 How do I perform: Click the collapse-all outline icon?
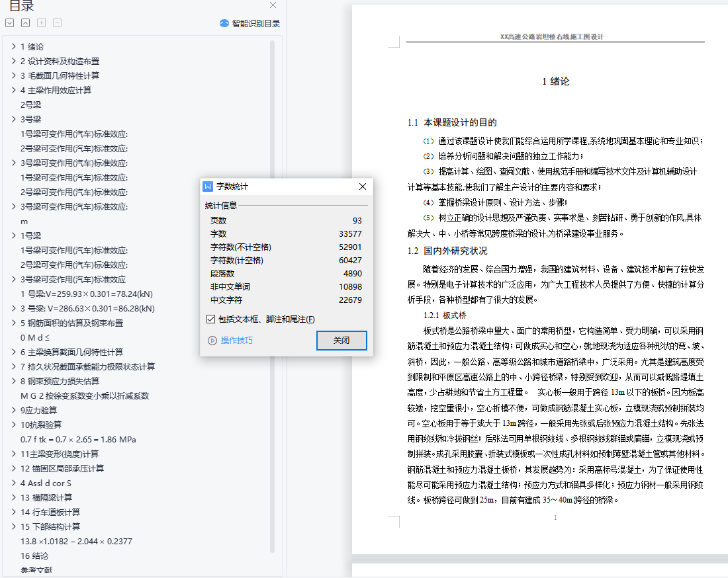[x=26, y=22]
